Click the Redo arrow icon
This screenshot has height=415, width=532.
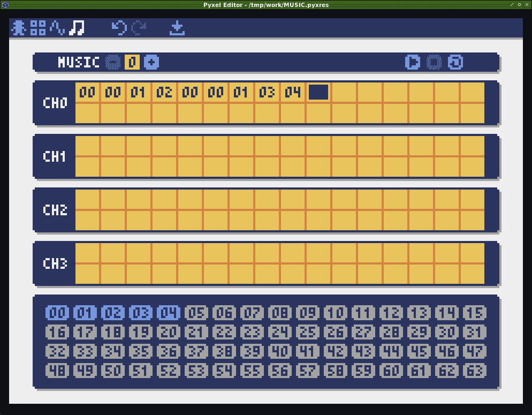click(139, 28)
